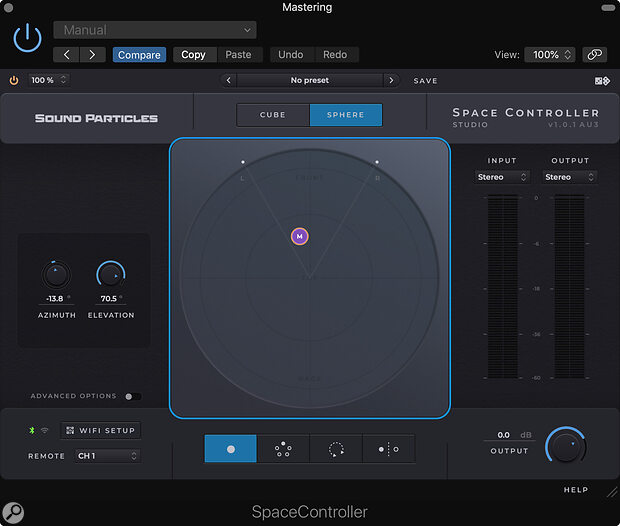This screenshot has height=526, width=620.
Task: Click the output gain 0.0 dB field
Action: coord(509,435)
